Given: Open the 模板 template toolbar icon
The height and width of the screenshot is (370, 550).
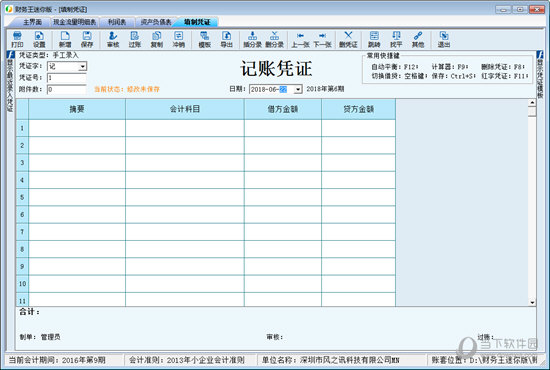Looking at the screenshot, I should coord(204,39).
